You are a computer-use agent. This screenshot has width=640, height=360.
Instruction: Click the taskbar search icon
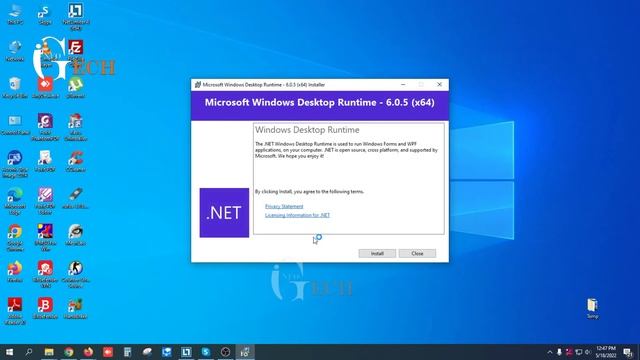[29, 352]
